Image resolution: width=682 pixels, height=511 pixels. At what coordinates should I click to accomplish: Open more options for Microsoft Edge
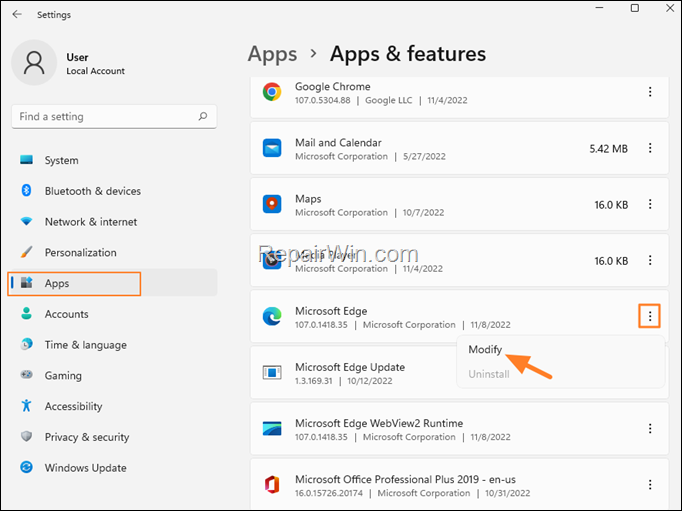coord(650,316)
